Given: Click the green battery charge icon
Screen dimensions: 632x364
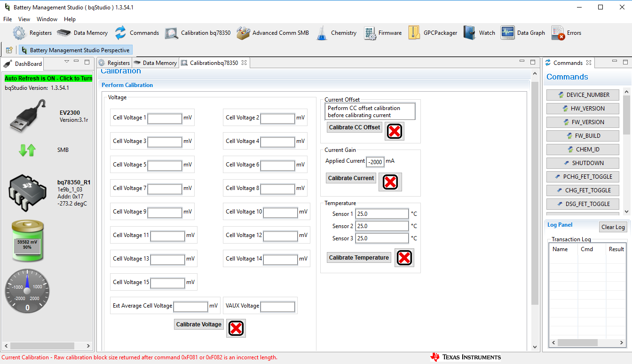Looking at the screenshot, I should point(27,241).
